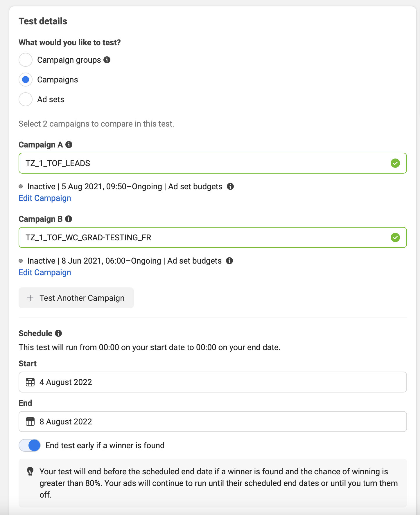Click the Schedule info icon
Image resolution: width=420 pixels, height=515 pixels.
point(58,333)
